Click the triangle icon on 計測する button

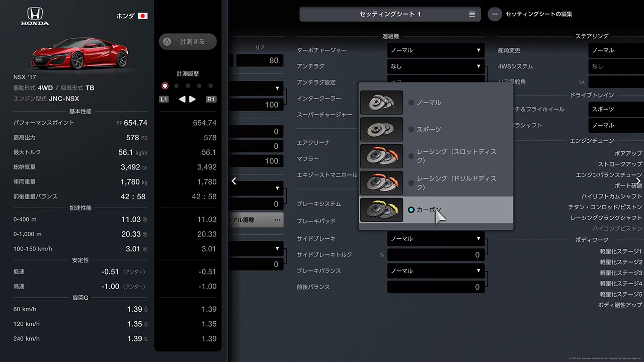point(168,42)
